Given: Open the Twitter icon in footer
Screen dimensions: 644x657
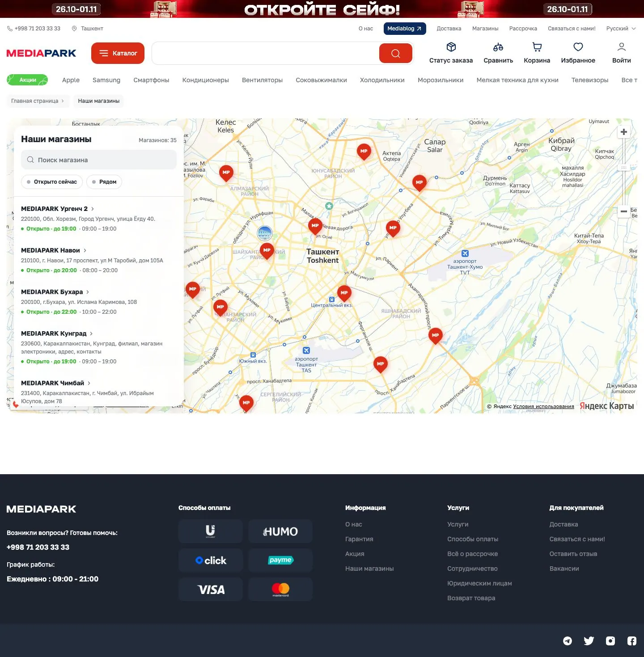Looking at the screenshot, I should point(589,641).
